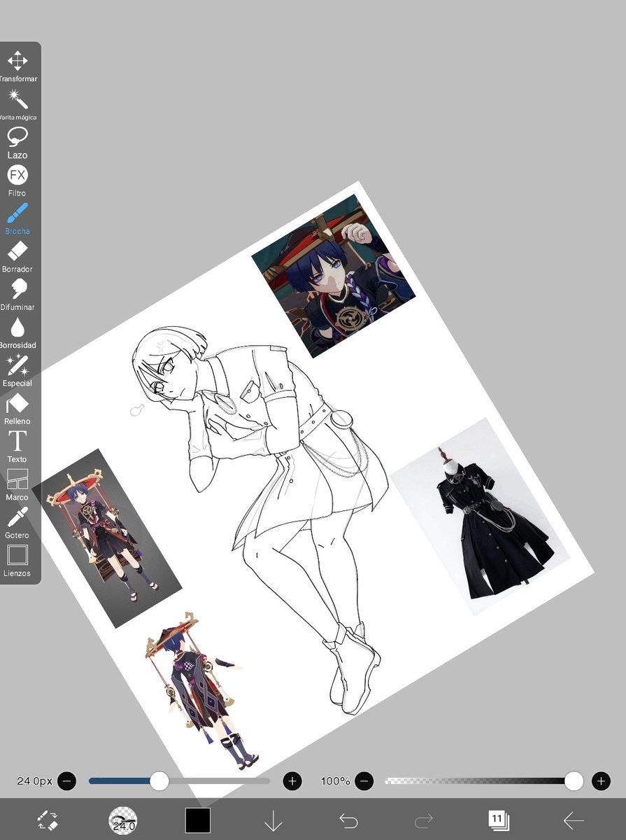Switch to the Borrador eraser tool

(17, 257)
